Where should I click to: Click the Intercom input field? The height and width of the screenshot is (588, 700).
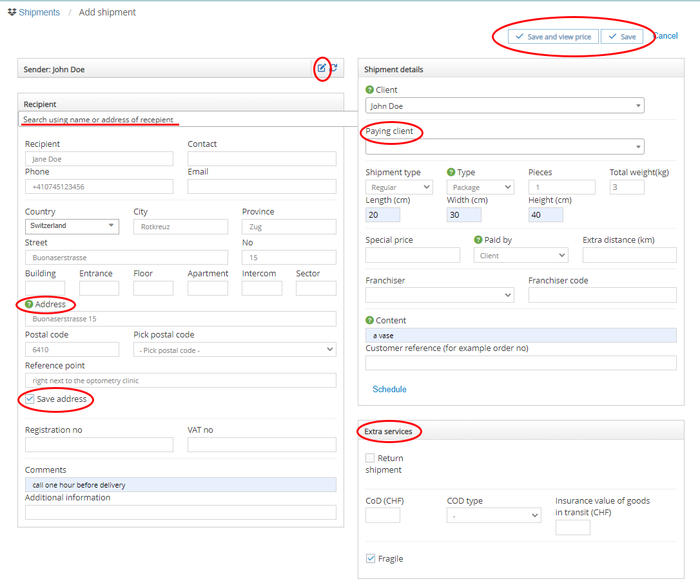click(262, 288)
